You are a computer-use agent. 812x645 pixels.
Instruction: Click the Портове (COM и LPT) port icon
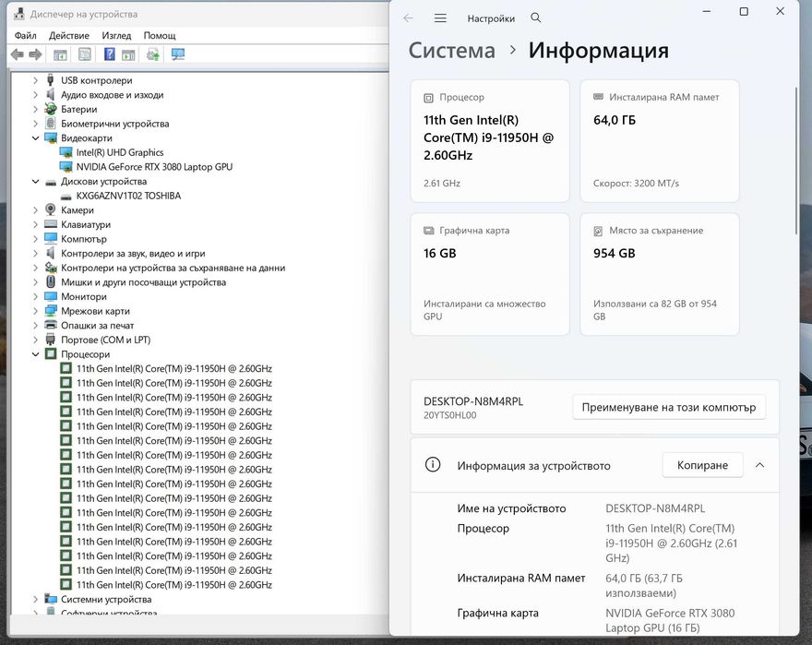click(50, 340)
